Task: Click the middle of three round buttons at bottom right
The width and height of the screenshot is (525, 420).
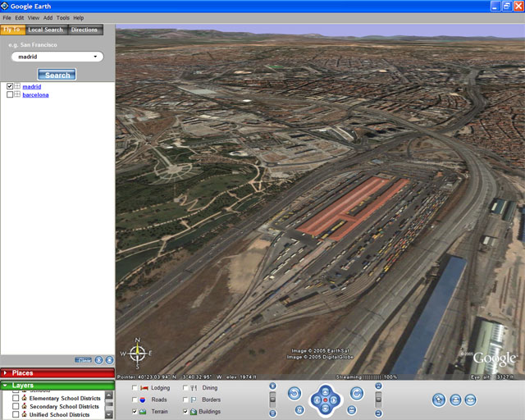Action: [454, 399]
